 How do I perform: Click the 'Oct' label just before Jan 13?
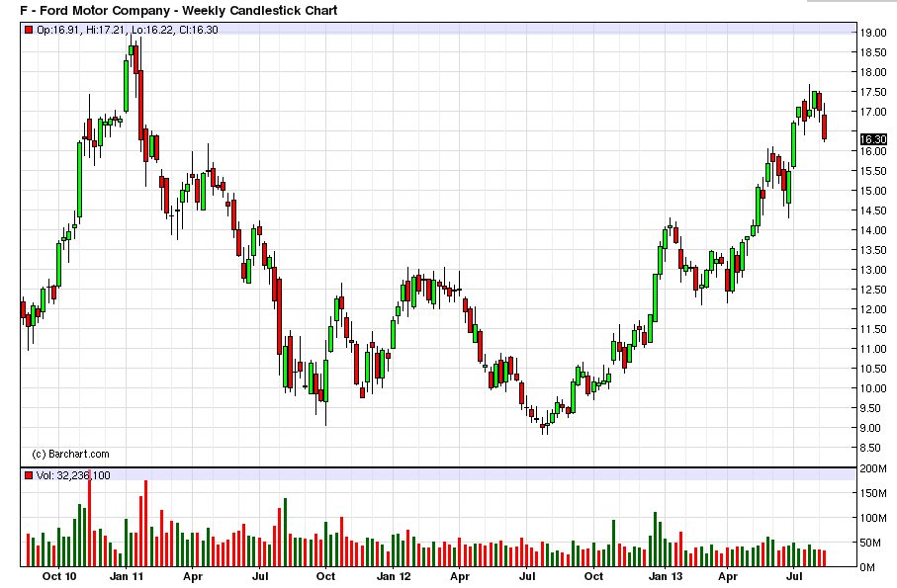click(593, 576)
